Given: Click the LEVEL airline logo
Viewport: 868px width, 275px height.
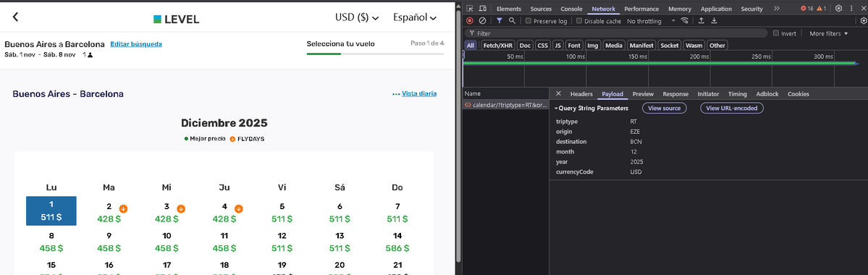Looking at the screenshot, I should coord(176,20).
